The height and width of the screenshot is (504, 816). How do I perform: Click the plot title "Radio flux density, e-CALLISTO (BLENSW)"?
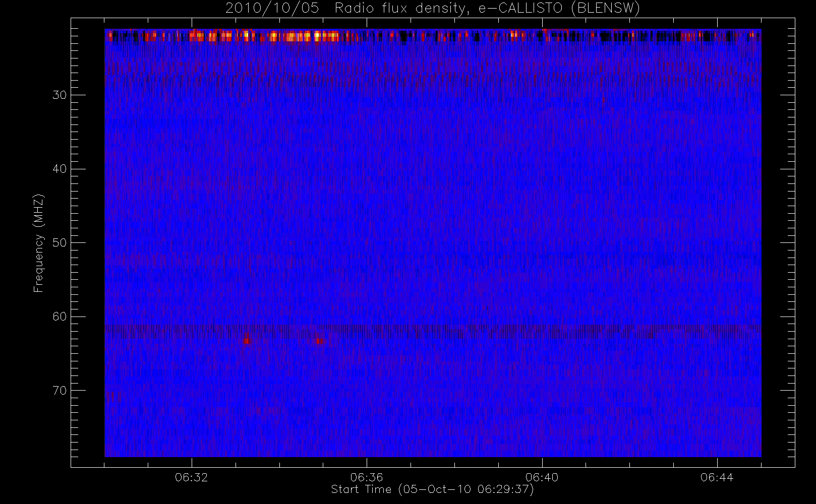pyautogui.click(x=487, y=9)
